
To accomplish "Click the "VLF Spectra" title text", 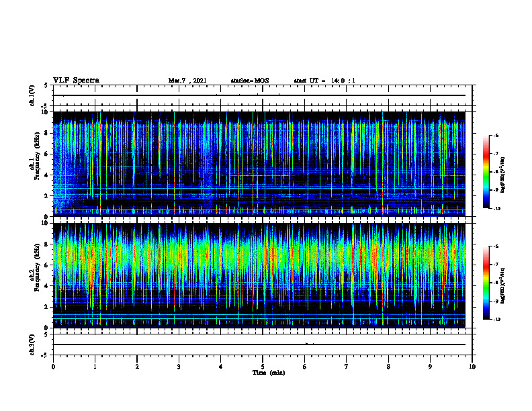I will [x=76, y=81].
